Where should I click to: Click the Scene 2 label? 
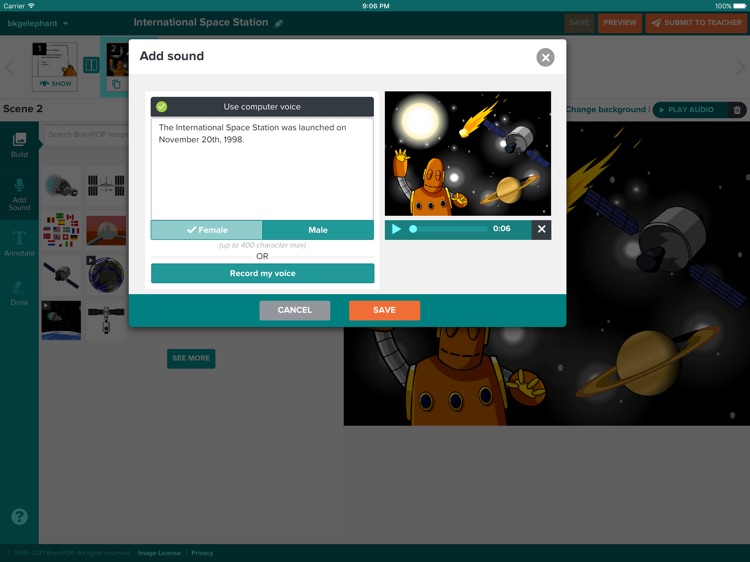pyautogui.click(x=23, y=109)
